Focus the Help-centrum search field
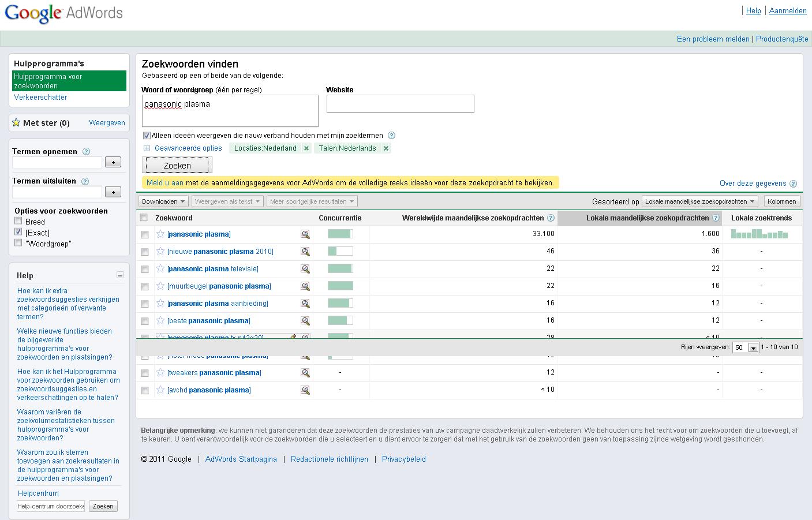 click(51, 506)
